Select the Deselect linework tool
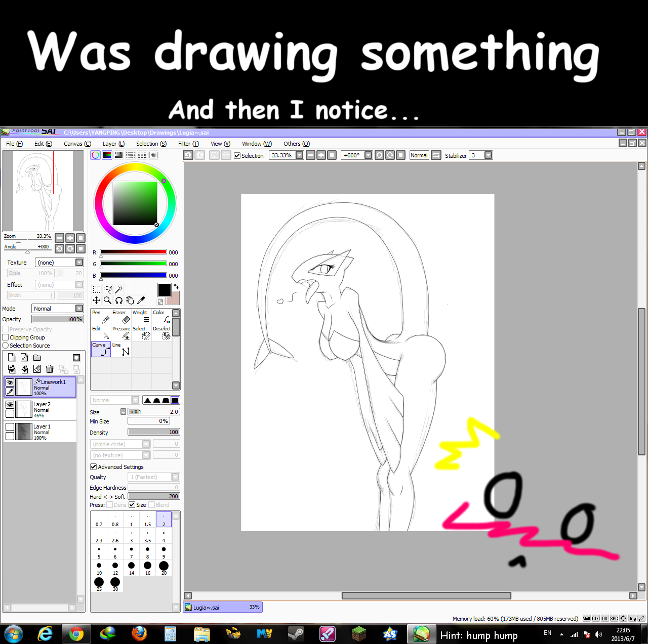The width and height of the screenshot is (648, 644). tap(161, 333)
